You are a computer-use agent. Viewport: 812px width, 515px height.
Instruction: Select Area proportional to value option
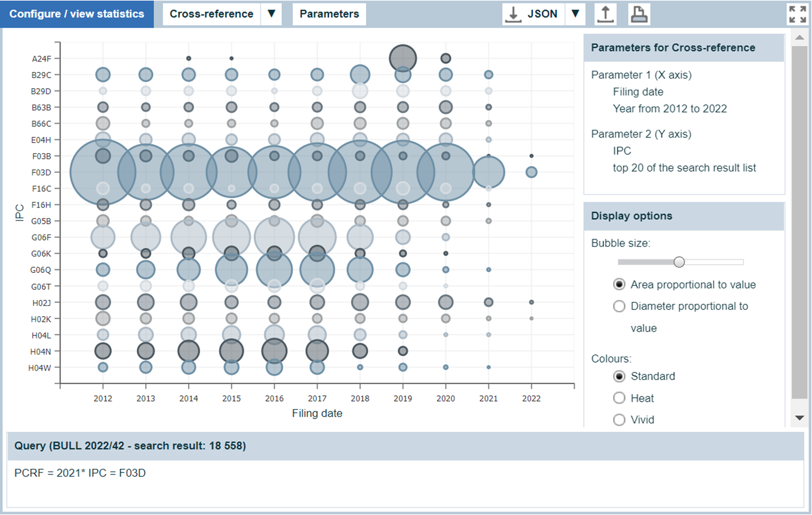(619, 284)
